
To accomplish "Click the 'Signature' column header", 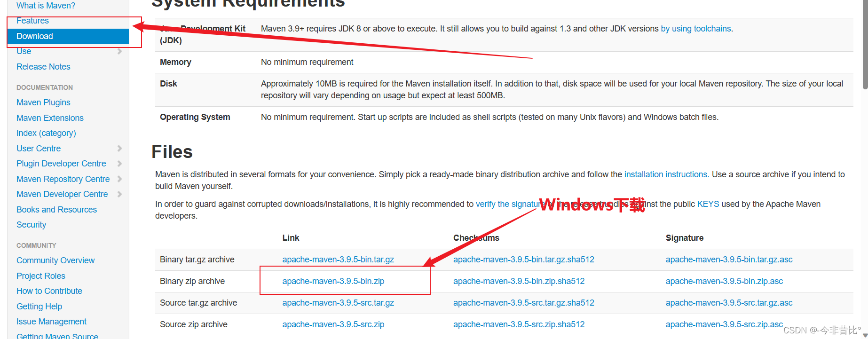I will click(x=685, y=238).
